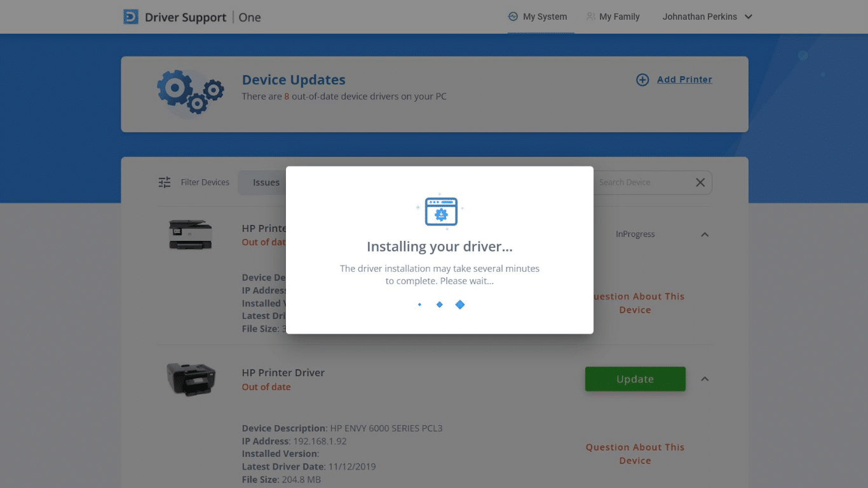Click the Add Printer link text
Viewport: 868px width, 488px height.
tap(684, 79)
